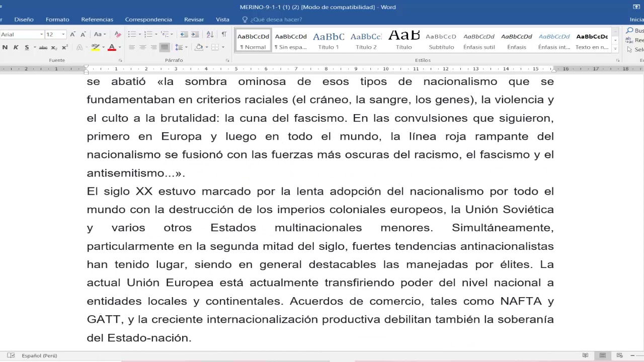
Task: Toggle superscript formatting
Action: coord(64,47)
